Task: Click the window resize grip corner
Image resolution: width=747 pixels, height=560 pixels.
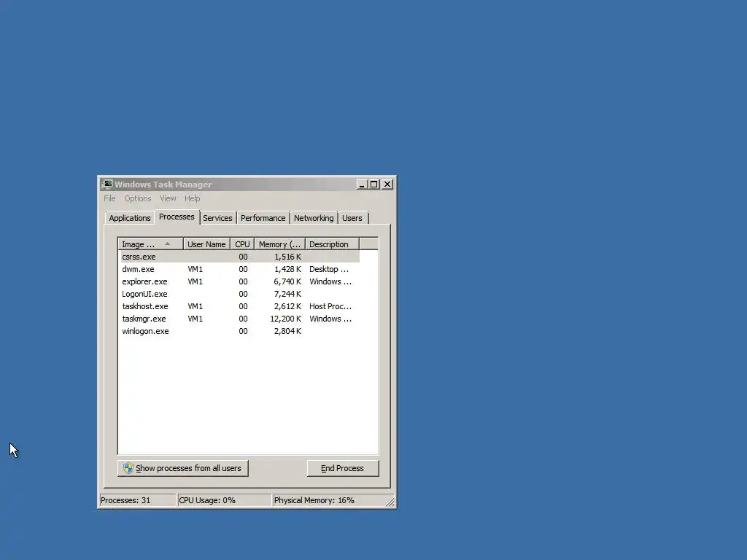Action: pos(390,502)
